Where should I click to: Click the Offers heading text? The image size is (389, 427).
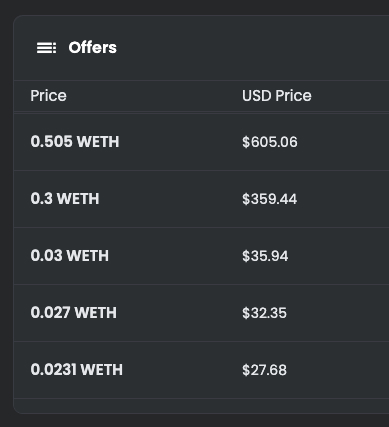point(93,48)
